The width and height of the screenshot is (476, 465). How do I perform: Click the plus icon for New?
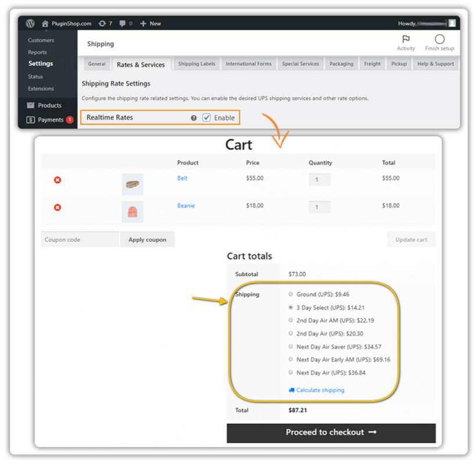pos(144,23)
